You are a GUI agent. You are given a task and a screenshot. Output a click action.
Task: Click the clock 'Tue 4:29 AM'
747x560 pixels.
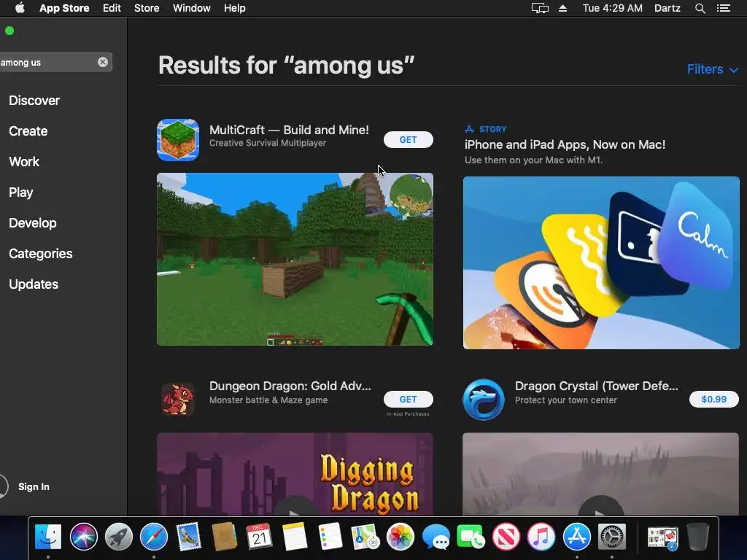point(613,8)
